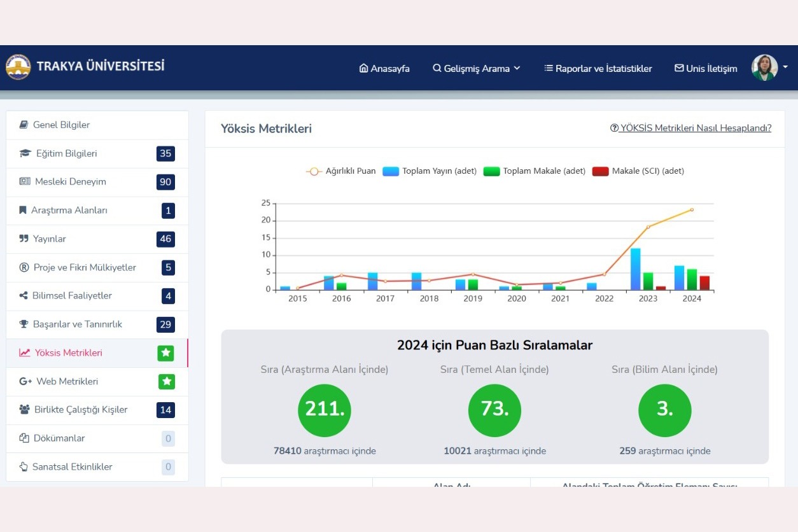This screenshot has width=798, height=532.
Task: Go to Anasayfa in the top navigation
Action: tap(384, 68)
